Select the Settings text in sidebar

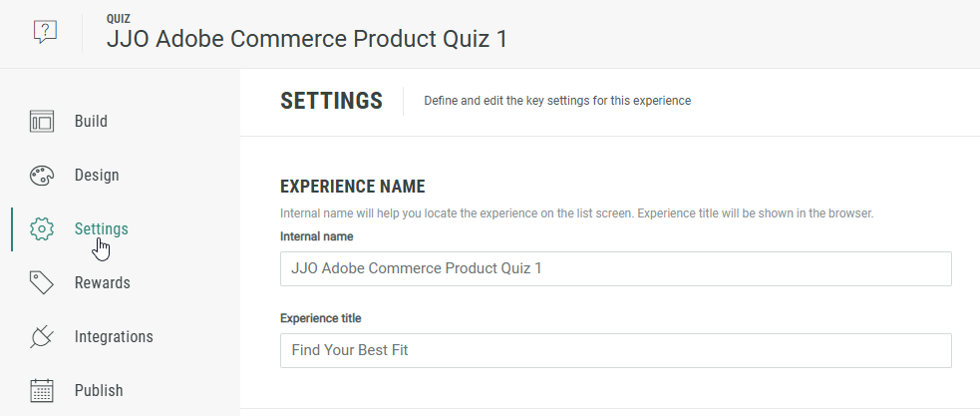point(101,229)
